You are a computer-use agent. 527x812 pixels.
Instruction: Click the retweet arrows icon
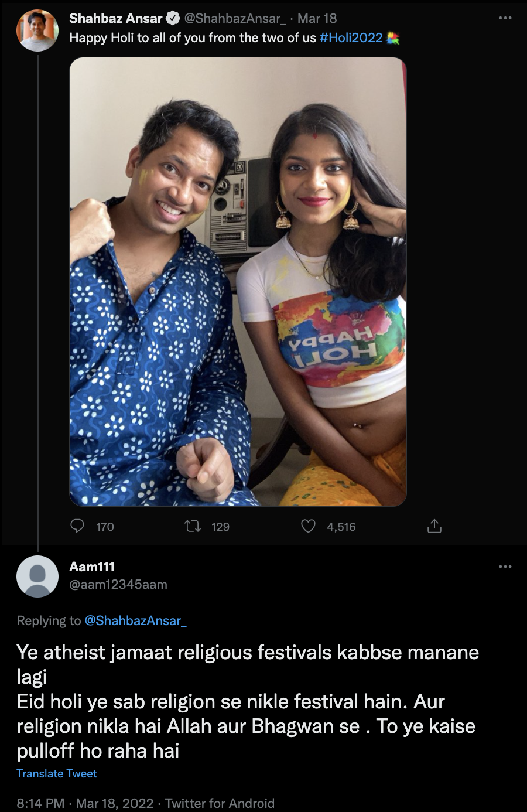(193, 526)
